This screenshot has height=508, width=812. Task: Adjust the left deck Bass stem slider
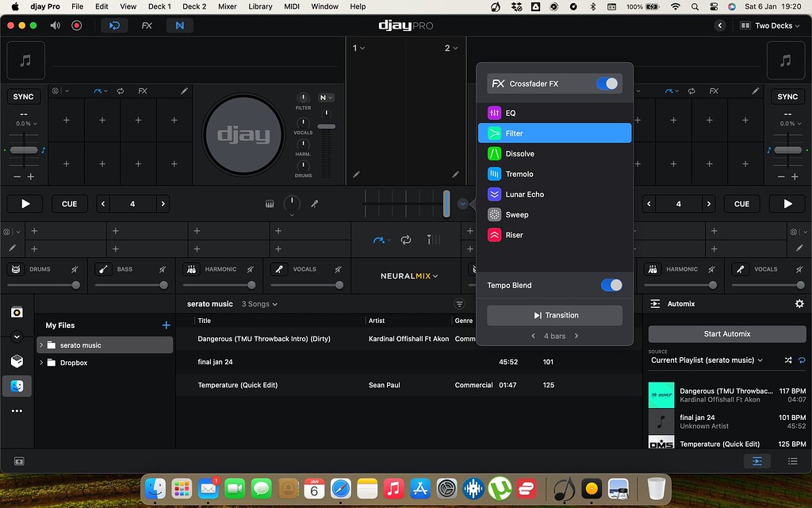coord(163,285)
